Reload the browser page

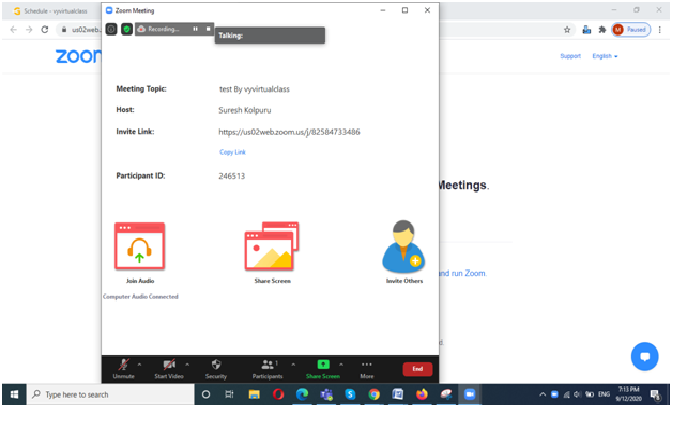click(x=45, y=29)
